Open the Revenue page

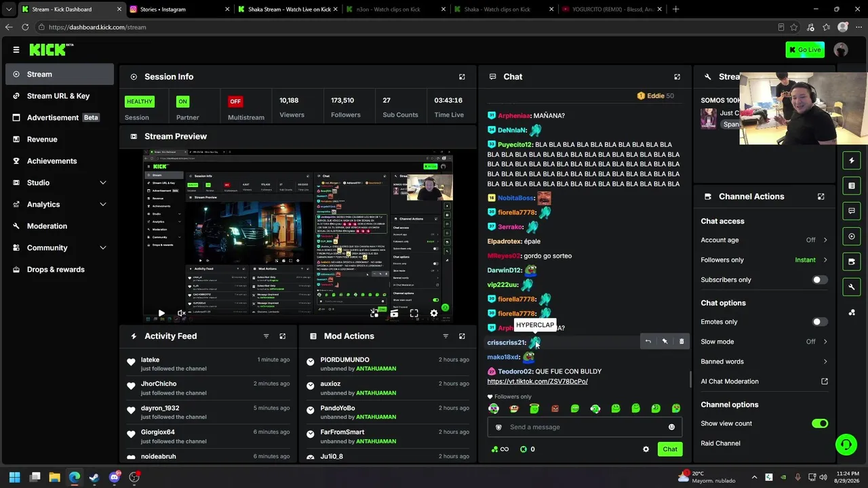60,140
